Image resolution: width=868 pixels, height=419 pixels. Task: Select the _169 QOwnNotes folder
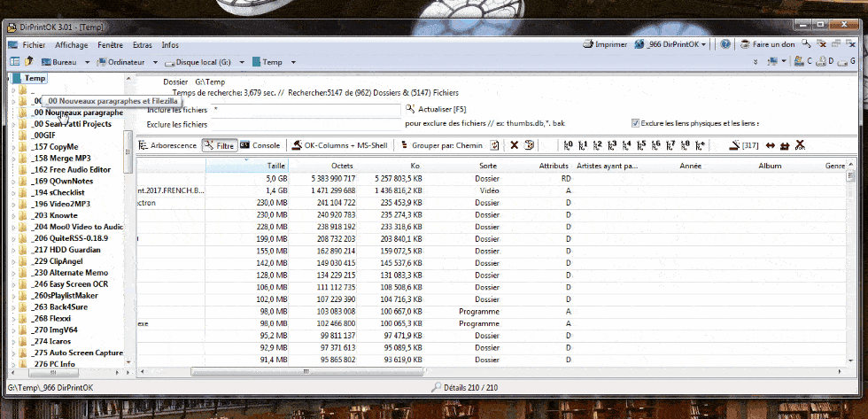click(62, 182)
